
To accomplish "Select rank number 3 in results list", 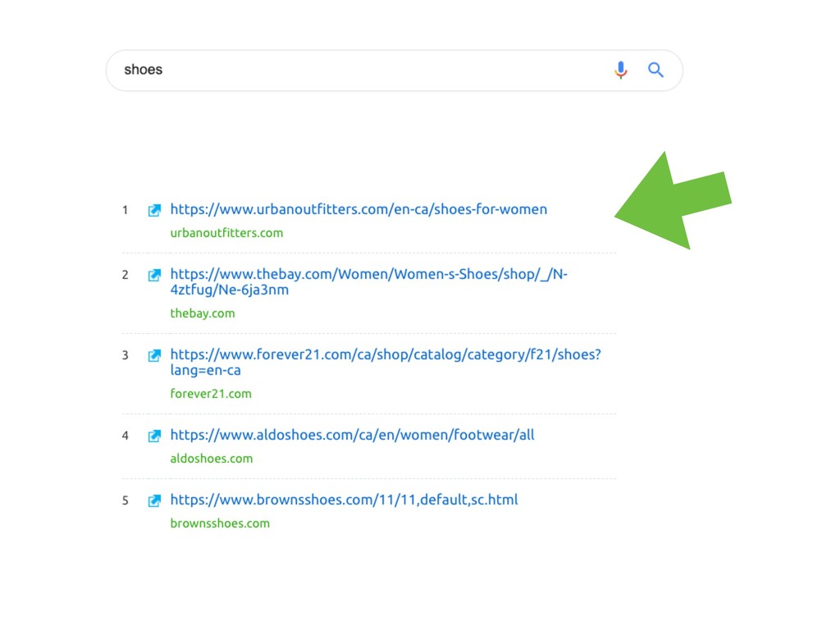I will coord(126,355).
